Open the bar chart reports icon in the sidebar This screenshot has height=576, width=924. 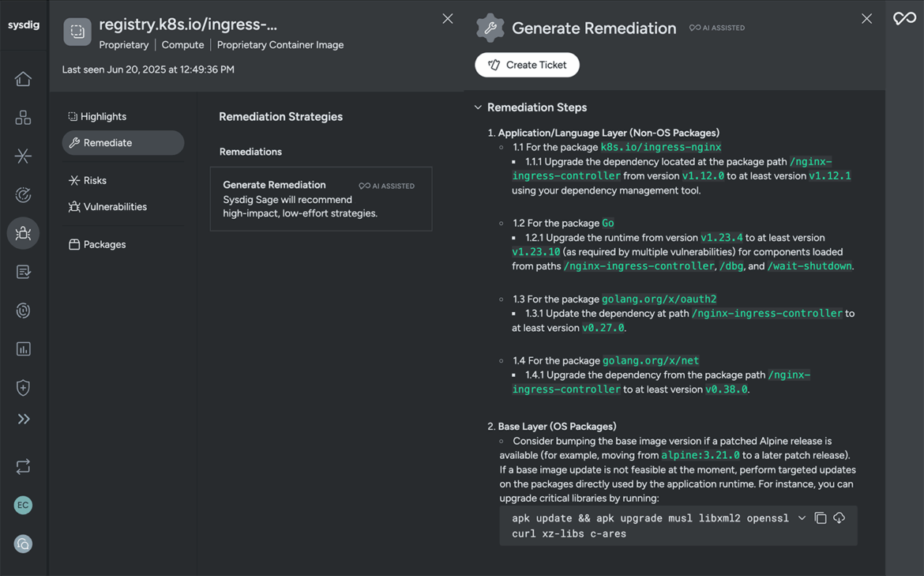[23, 349]
